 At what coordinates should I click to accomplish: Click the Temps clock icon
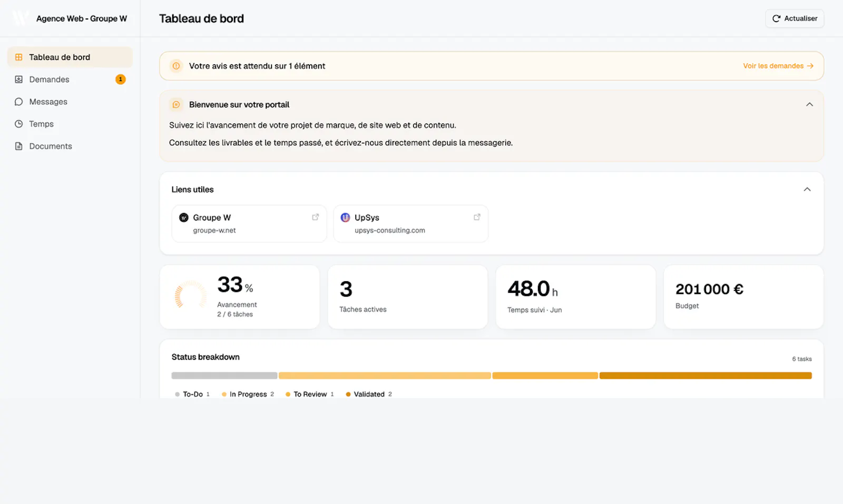coord(19,124)
